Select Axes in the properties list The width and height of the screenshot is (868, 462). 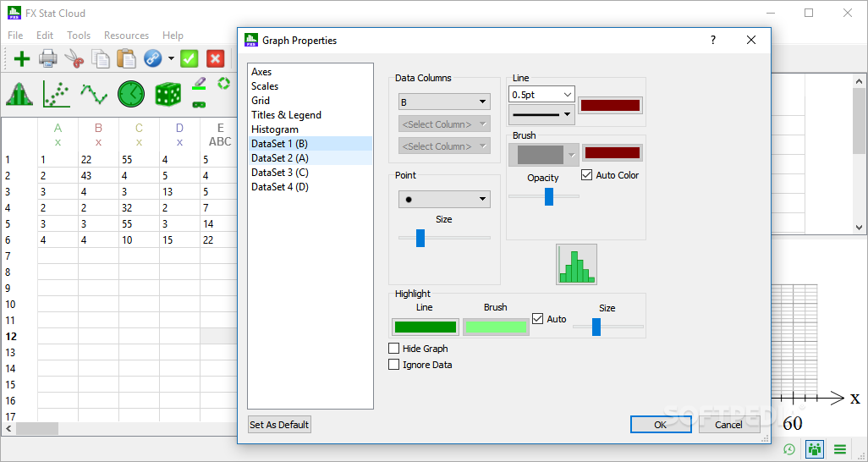pyautogui.click(x=310, y=71)
